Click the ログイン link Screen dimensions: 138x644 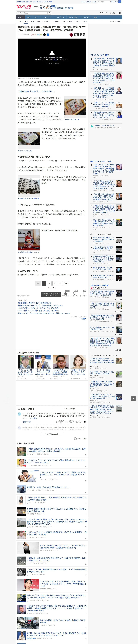click(42, 8)
